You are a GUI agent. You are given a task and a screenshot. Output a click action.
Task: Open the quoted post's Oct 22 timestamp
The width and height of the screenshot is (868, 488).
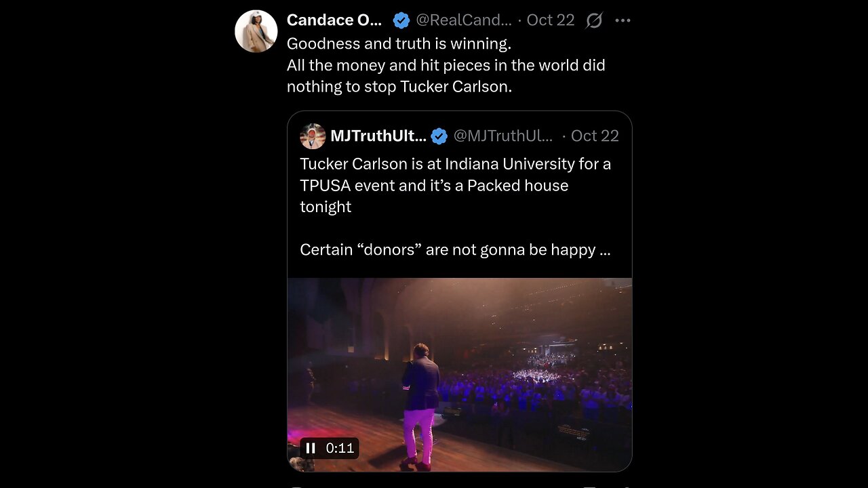click(595, 136)
